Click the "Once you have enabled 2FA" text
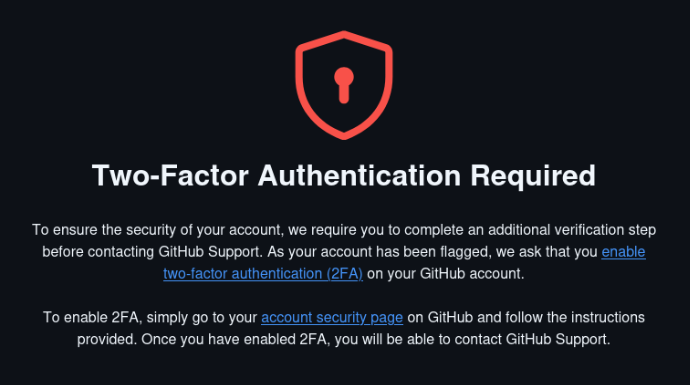This screenshot has height=385, width=690. (x=235, y=339)
